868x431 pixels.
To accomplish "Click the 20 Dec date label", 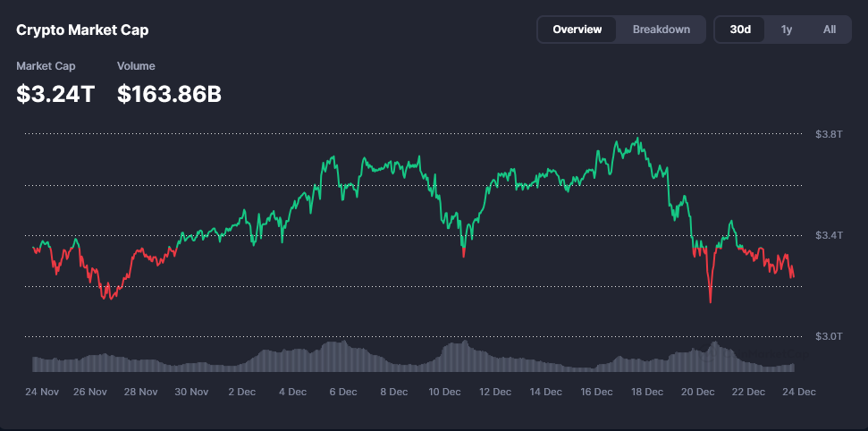I will (698, 392).
